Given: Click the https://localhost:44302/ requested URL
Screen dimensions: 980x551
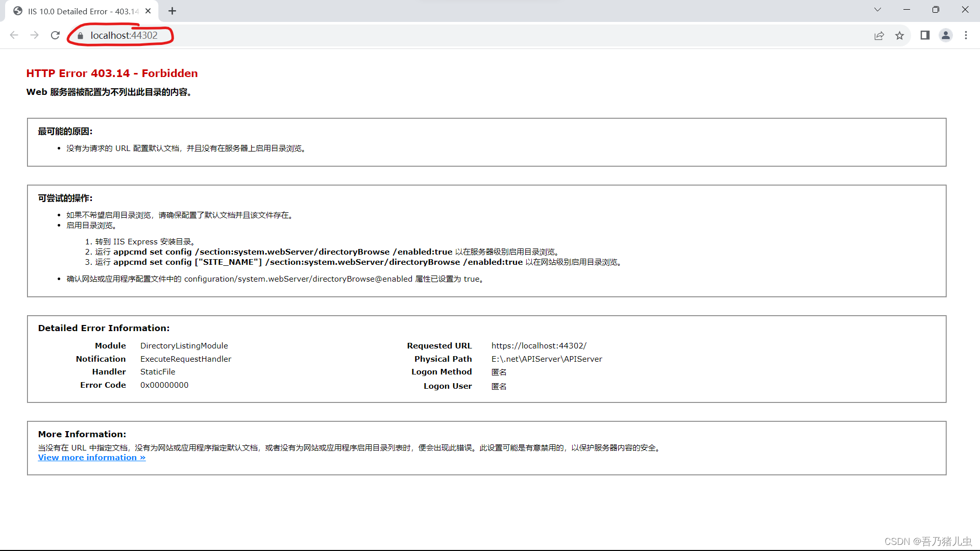Looking at the screenshot, I should pyautogui.click(x=539, y=346).
